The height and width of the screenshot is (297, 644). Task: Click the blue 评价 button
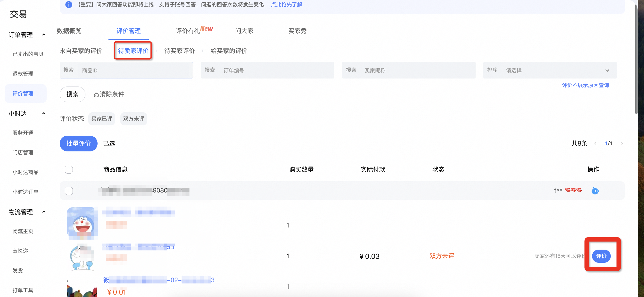[x=601, y=256]
